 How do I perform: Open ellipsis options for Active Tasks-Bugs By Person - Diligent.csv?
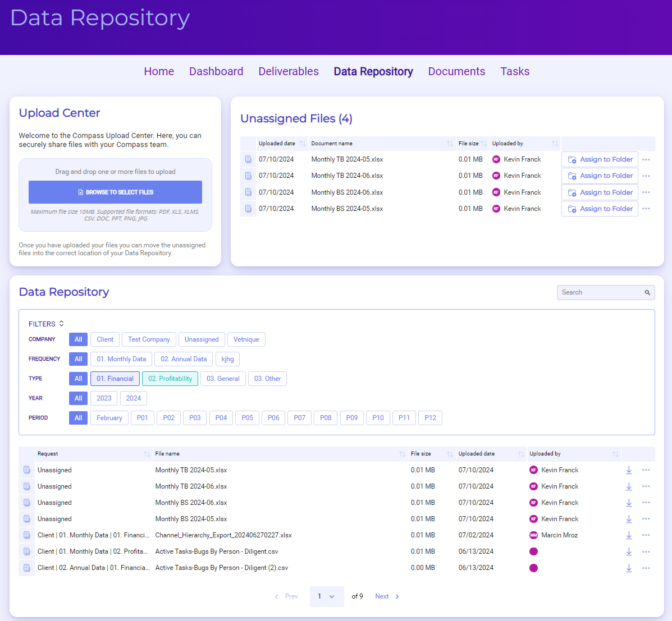[x=646, y=551]
